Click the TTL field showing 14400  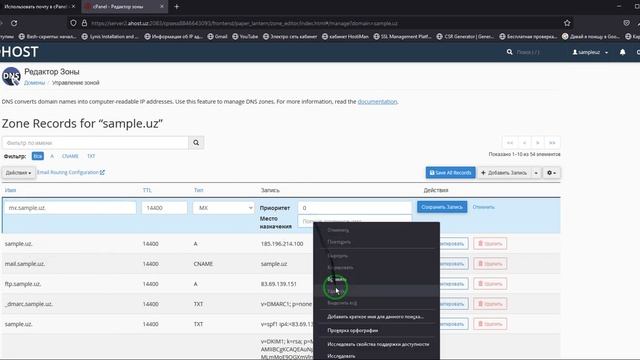pos(164,208)
